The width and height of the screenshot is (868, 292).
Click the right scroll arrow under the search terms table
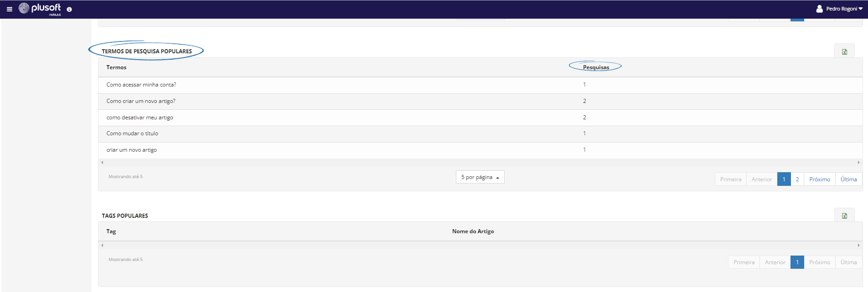(858, 162)
